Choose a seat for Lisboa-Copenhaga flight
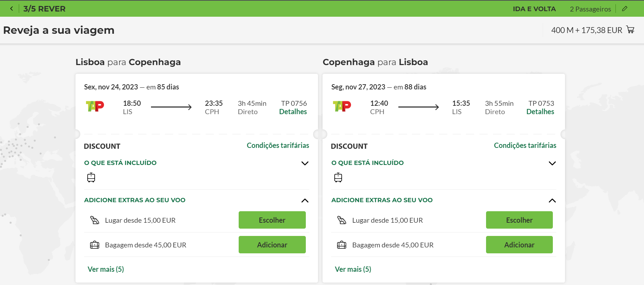644x285 pixels. click(272, 220)
